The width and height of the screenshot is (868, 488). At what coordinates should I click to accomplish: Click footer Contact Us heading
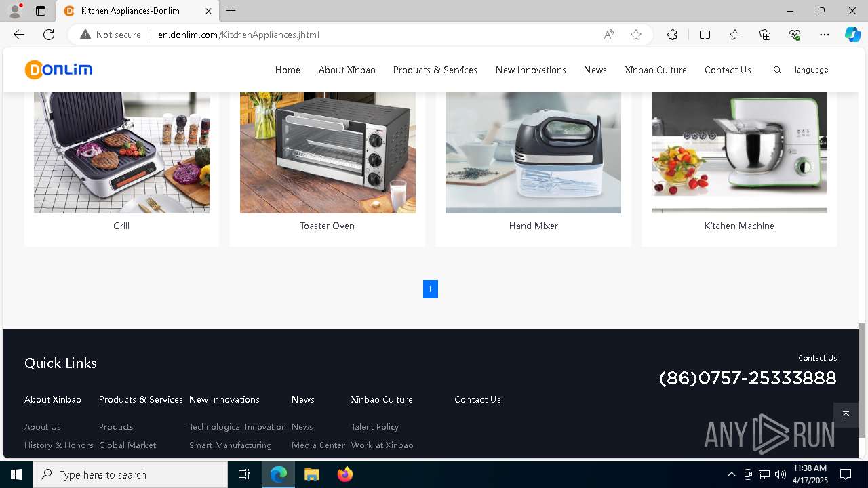coord(477,399)
